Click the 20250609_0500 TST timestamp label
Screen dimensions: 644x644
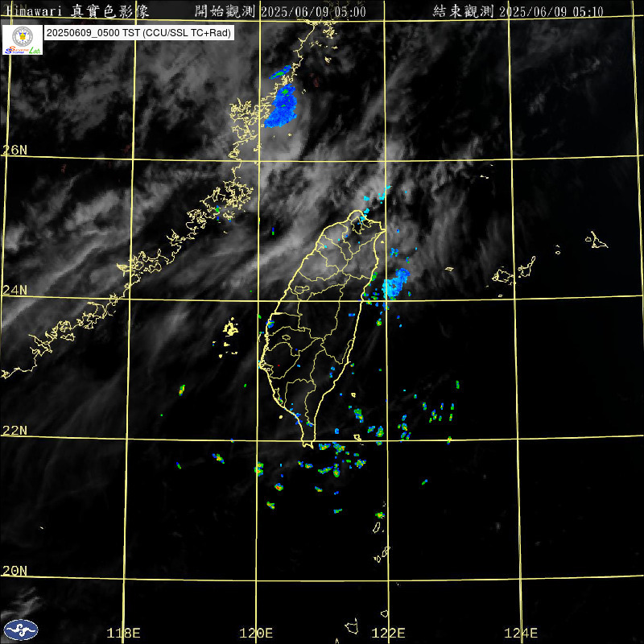pyautogui.click(x=138, y=33)
